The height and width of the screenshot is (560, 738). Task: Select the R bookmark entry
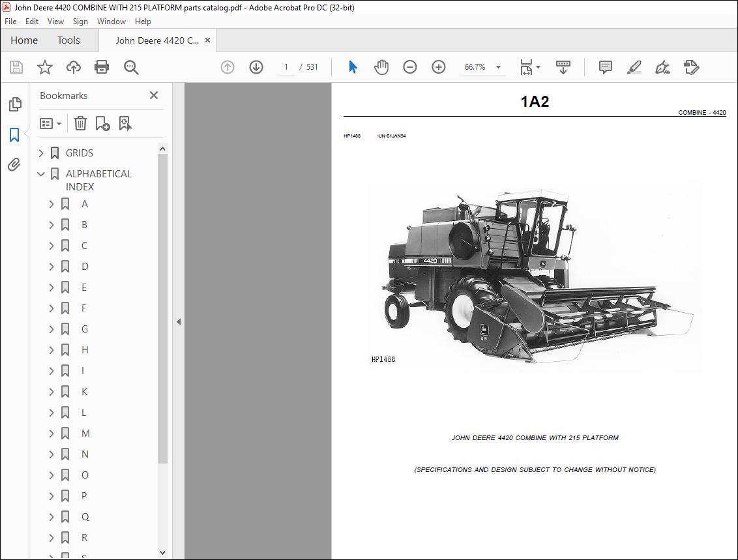[x=84, y=537]
